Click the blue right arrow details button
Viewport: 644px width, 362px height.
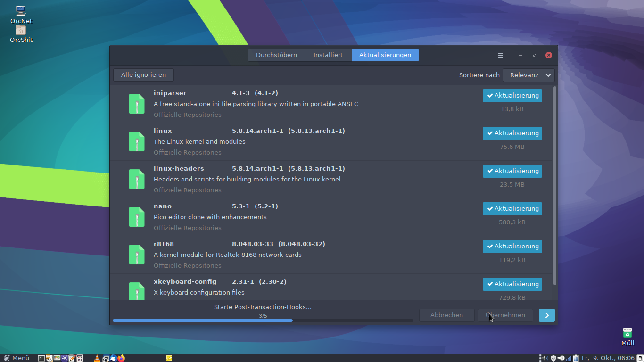(547, 315)
